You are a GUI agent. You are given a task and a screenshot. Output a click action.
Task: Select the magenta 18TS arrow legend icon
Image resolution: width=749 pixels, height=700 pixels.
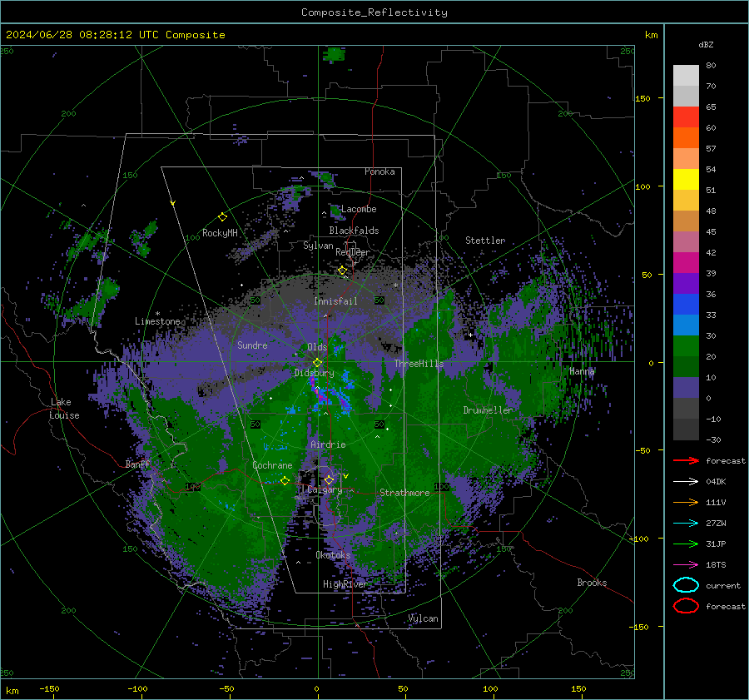click(686, 565)
